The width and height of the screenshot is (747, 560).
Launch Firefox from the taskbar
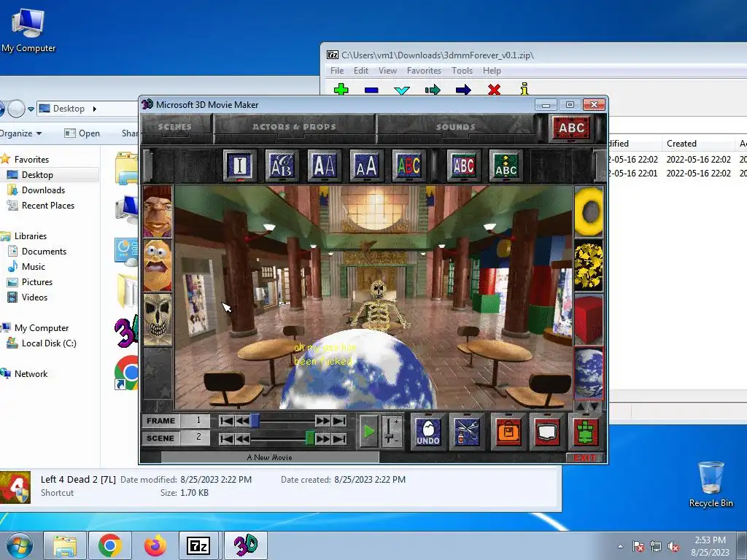tap(155, 545)
